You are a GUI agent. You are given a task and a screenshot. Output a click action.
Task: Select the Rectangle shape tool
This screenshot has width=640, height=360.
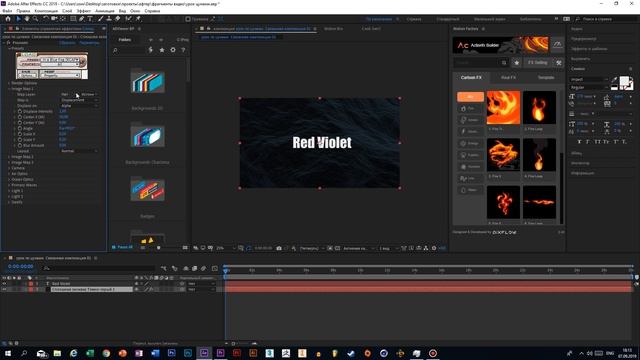point(73,19)
